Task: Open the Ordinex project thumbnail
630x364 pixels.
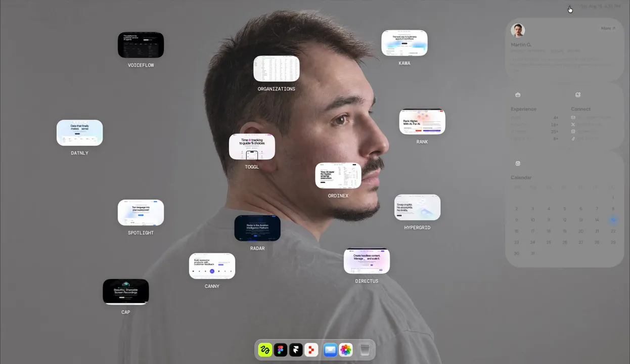Action: tap(338, 175)
